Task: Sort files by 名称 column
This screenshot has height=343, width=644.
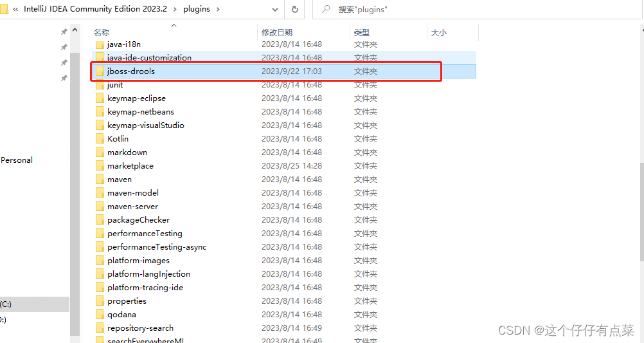Action: coord(102,32)
